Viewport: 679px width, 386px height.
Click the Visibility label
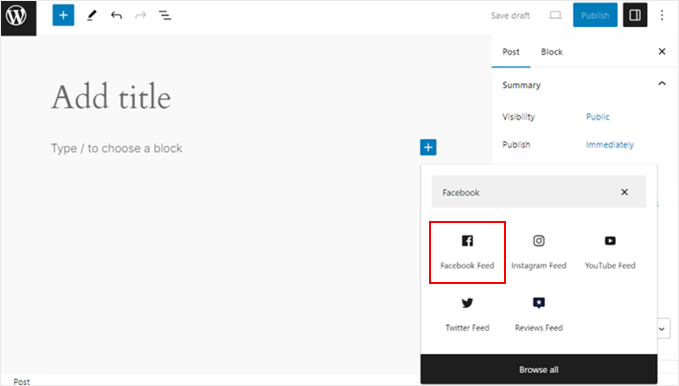tap(518, 117)
